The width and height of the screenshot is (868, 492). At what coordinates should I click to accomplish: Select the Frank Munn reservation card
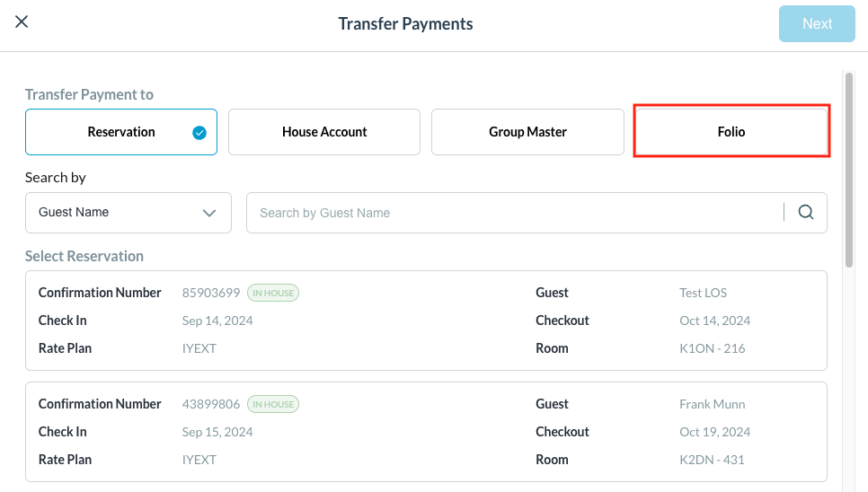[426, 432]
